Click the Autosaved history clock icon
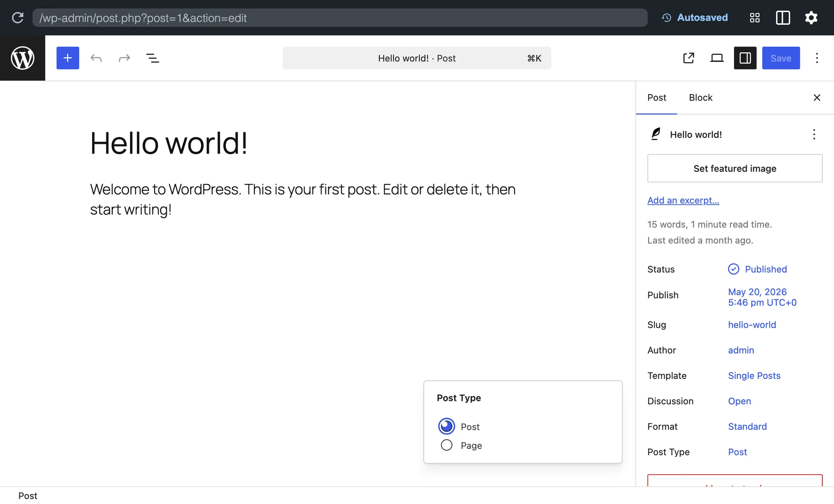Screen dimensions: 834x504 click(667, 17)
